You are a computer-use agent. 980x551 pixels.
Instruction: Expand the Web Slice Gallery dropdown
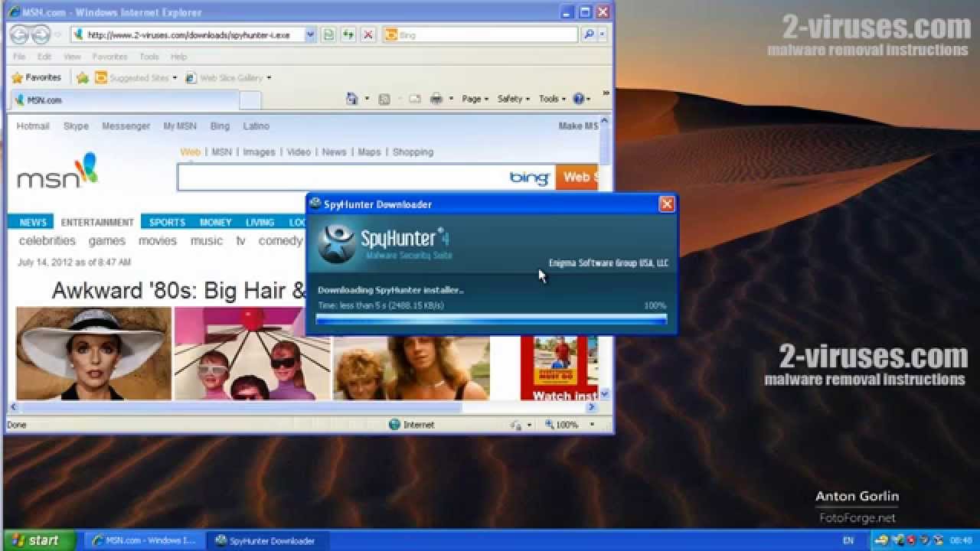coord(269,78)
